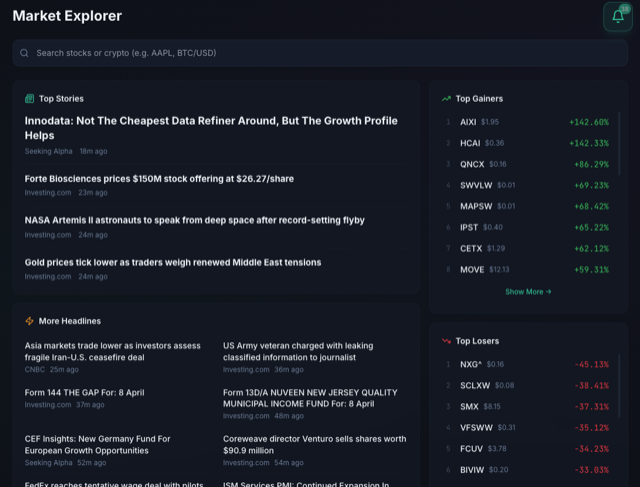Image resolution: width=640 pixels, height=487 pixels.
Task: Click the +59.31% change for MOVE
Action: coord(591,269)
